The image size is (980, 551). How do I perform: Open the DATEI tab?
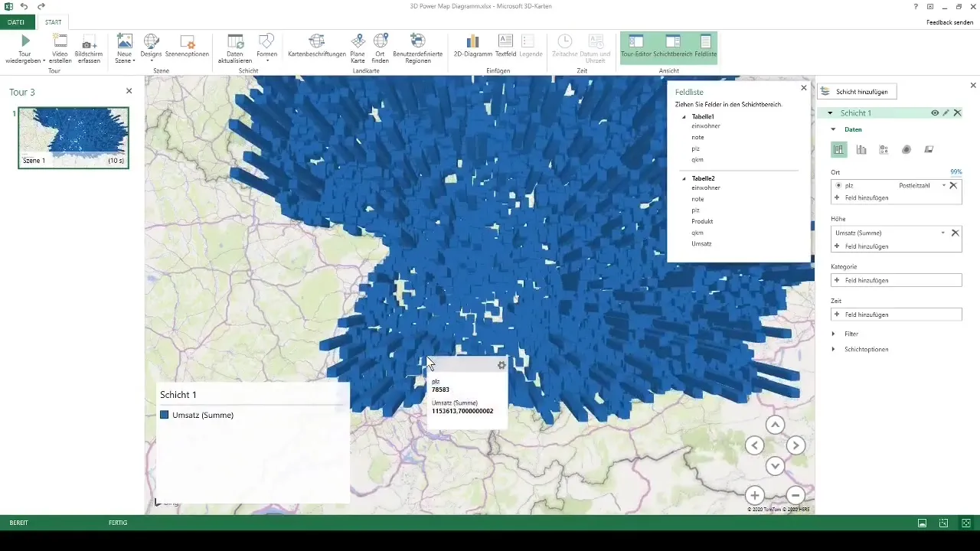[16, 22]
